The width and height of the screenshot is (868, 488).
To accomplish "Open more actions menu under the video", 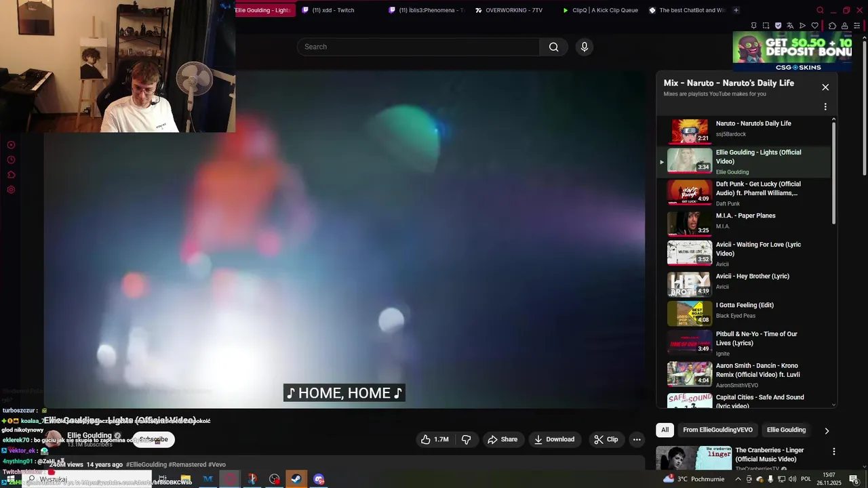I will coord(637,439).
